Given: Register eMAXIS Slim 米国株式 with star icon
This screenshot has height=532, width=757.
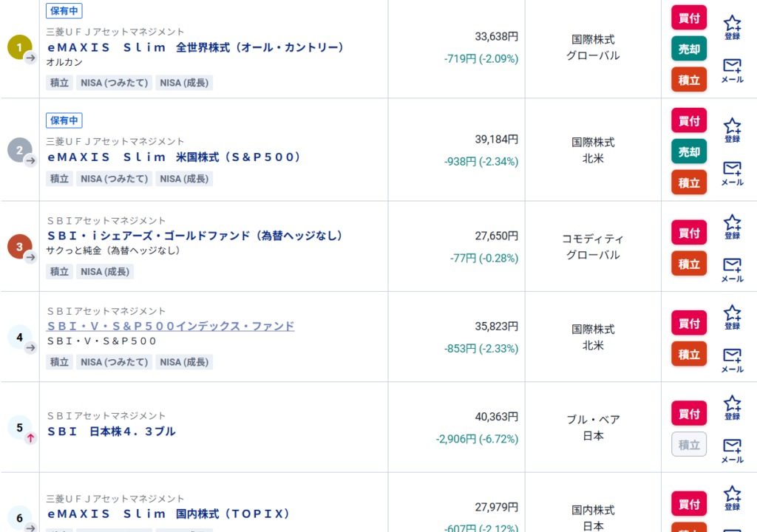Looking at the screenshot, I should [x=732, y=130].
